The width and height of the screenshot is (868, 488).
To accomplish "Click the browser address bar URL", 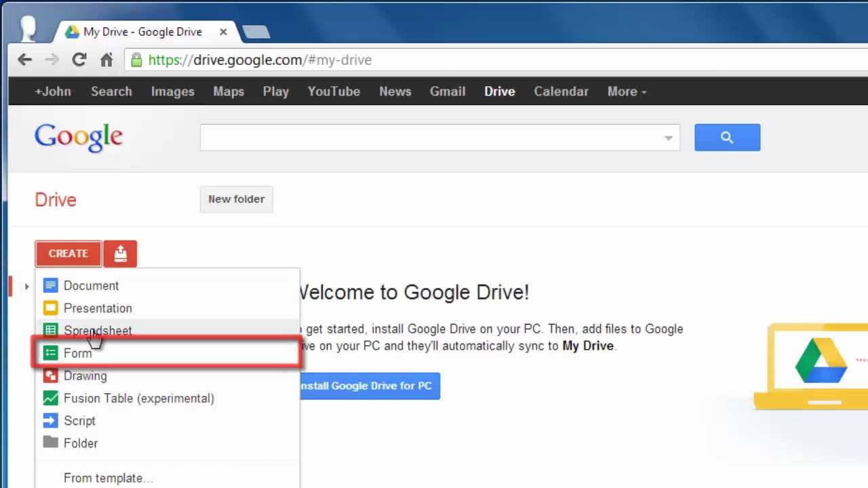I will (260, 60).
